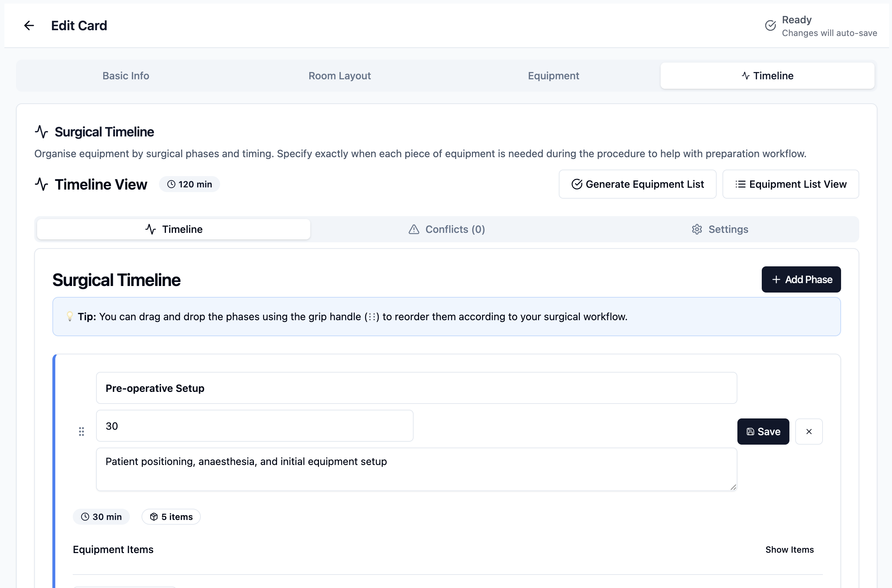This screenshot has height=588, width=892.
Task: Click the X cancel edit button
Action: (x=809, y=432)
